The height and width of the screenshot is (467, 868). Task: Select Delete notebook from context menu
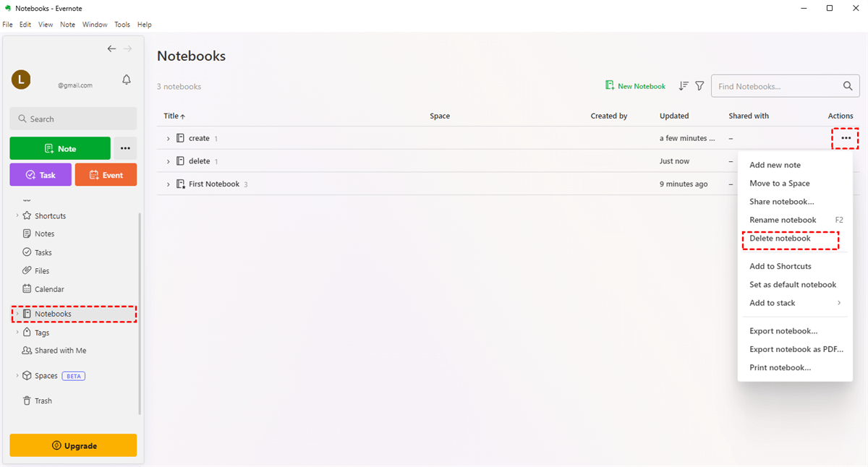coord(780,239)
